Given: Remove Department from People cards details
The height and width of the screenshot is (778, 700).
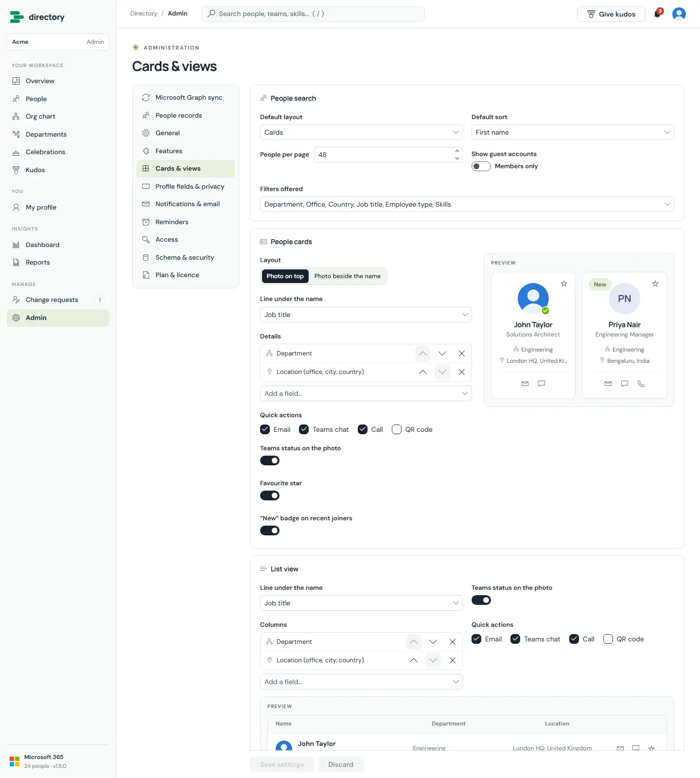Looking at the screenshot, I should pyautogui.click(x=462, y=354).
